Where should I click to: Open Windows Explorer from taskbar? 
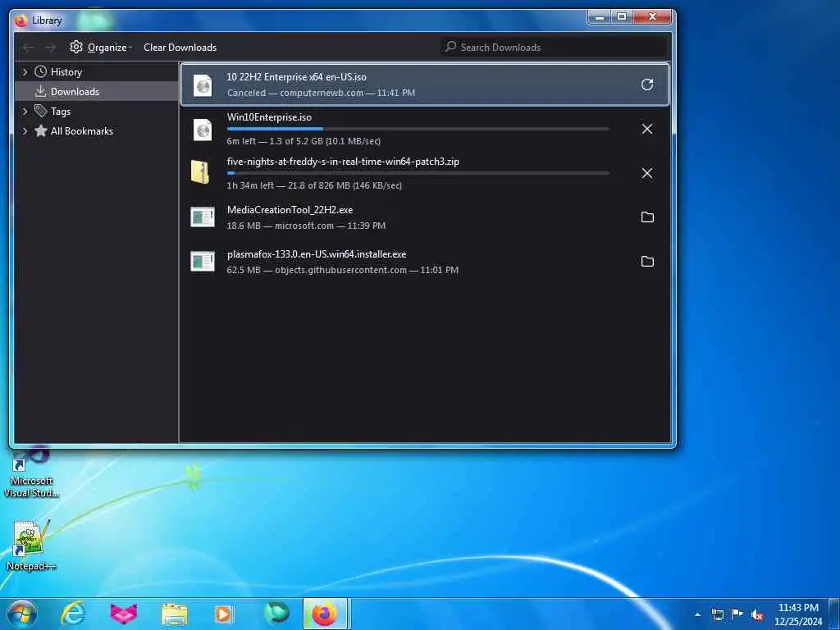[175, 614]
